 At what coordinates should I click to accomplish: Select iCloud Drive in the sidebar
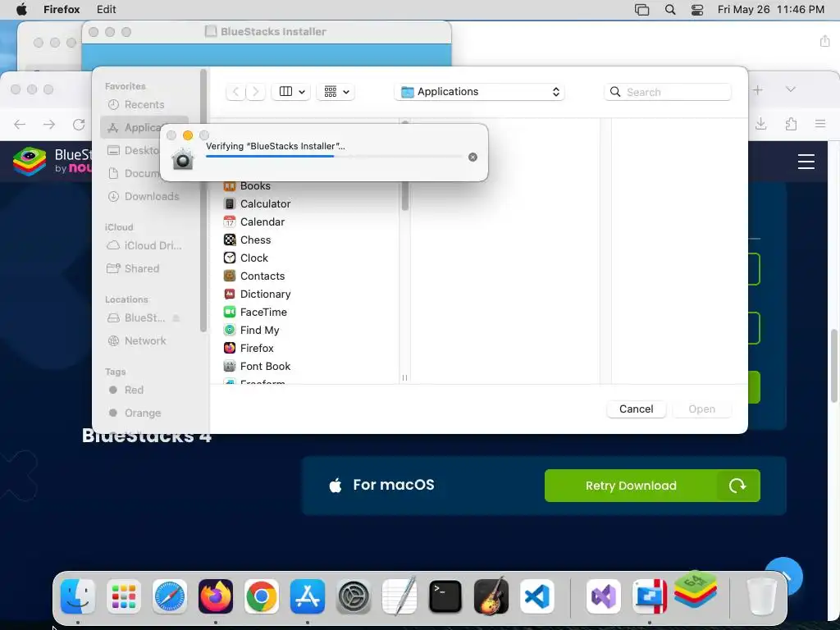click(144, 245)
